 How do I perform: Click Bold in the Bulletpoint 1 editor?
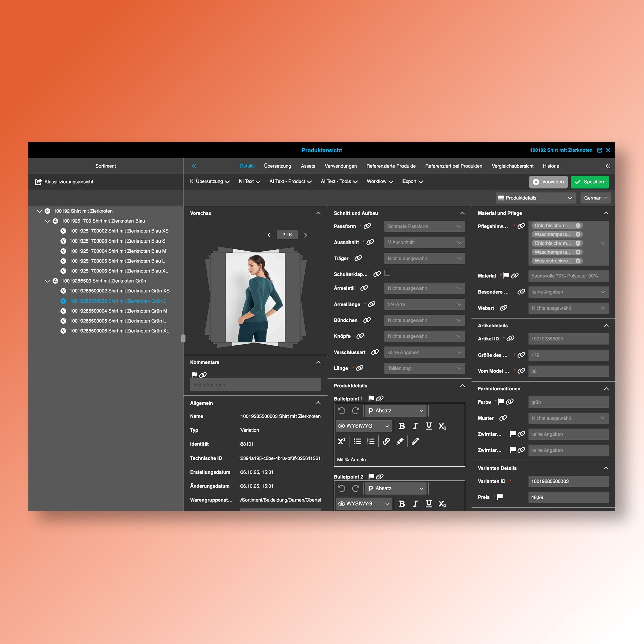[x=402, y=426]
